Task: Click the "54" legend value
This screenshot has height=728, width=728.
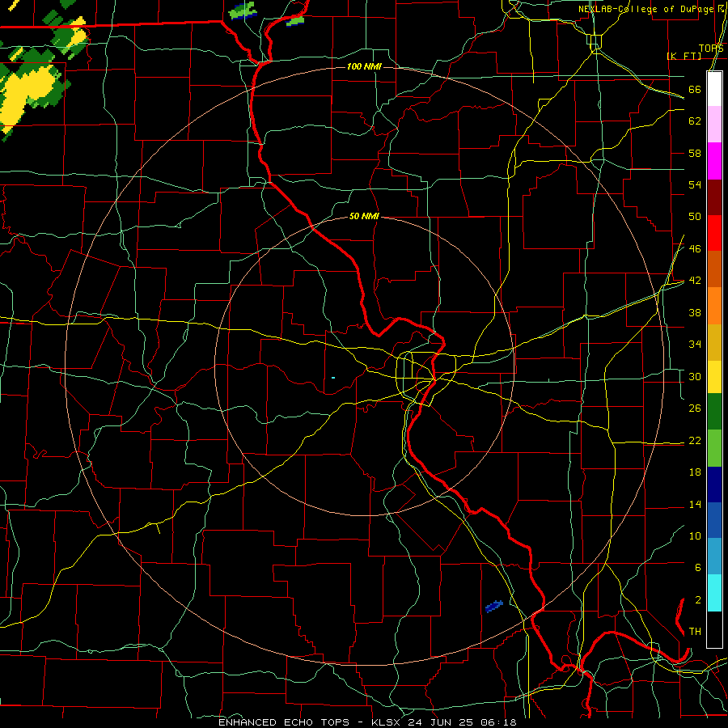Action: click(695, 184)
